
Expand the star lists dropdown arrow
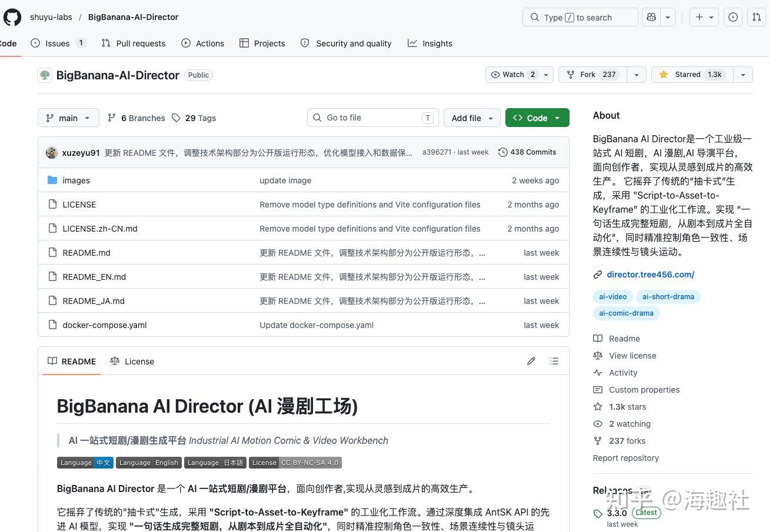(x=743, y=75)
